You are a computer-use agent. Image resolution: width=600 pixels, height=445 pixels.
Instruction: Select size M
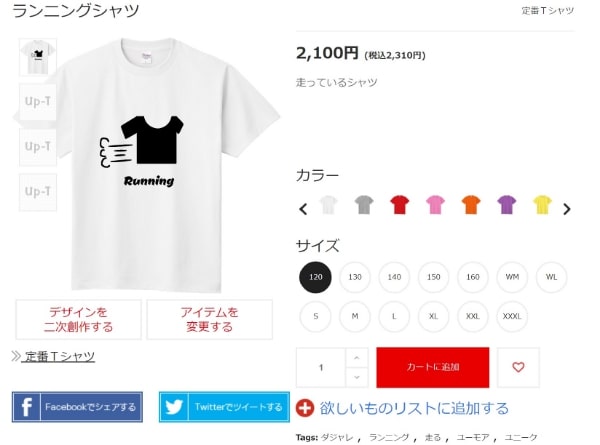coord(355,316)
